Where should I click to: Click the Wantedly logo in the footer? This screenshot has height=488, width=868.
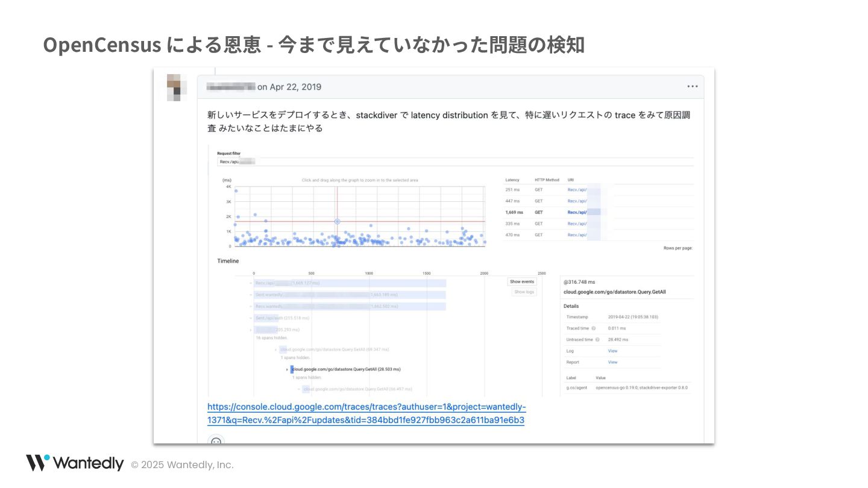click(75, 463)
